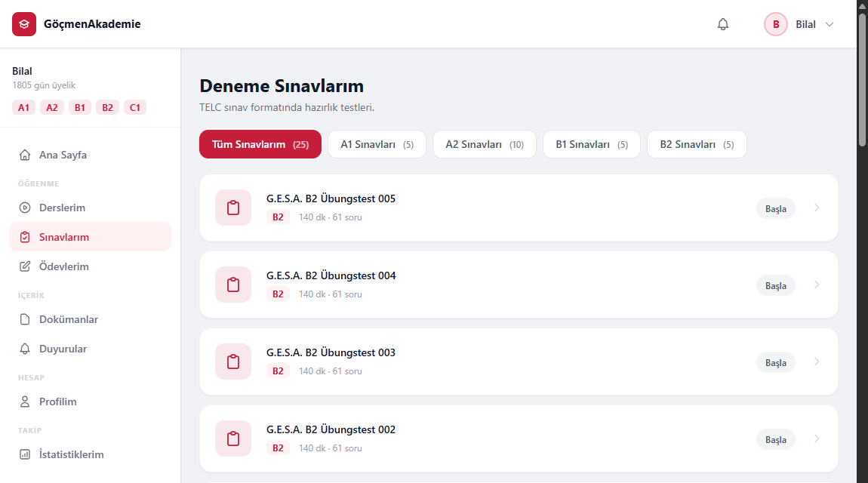Click the GöçmenAkademie brand name
This screenshot has height=483, width=868.
92,24
